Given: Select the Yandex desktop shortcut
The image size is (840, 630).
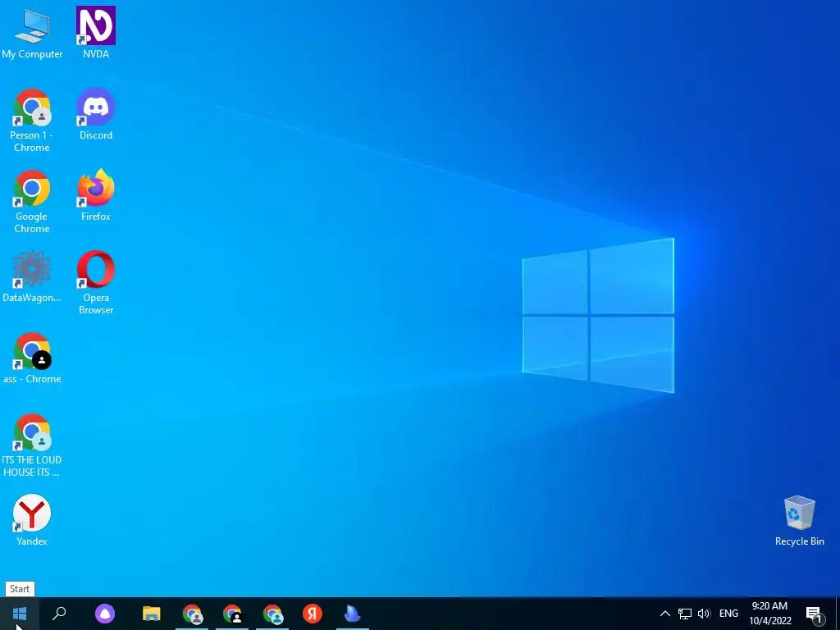Looking at the screenshot, I should coord(32,520).
